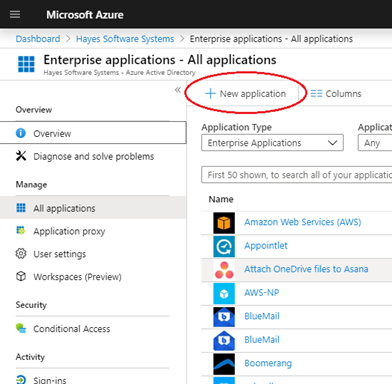
Task: Click the Sign-ins arrow icon
Action: tap(21, 380)
